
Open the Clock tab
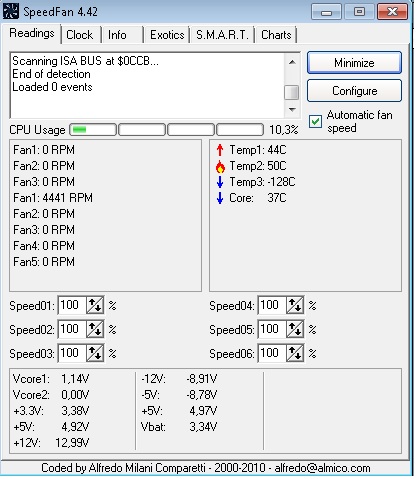point(80,35)
